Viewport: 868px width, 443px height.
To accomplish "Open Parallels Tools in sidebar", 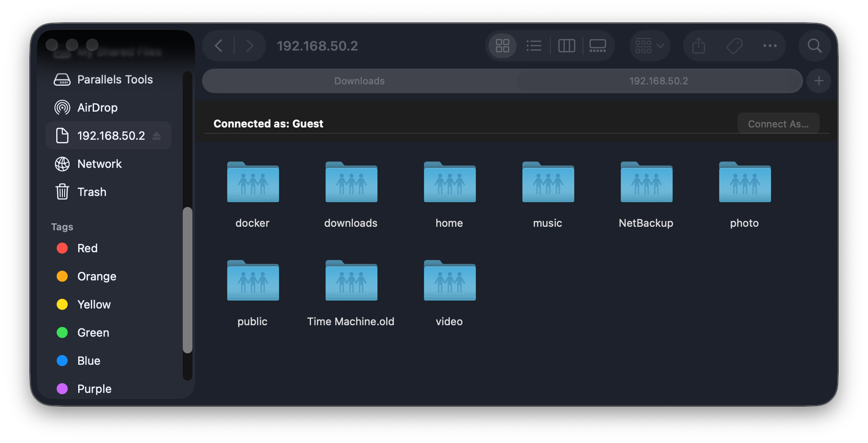I will [x=108, y=80].
